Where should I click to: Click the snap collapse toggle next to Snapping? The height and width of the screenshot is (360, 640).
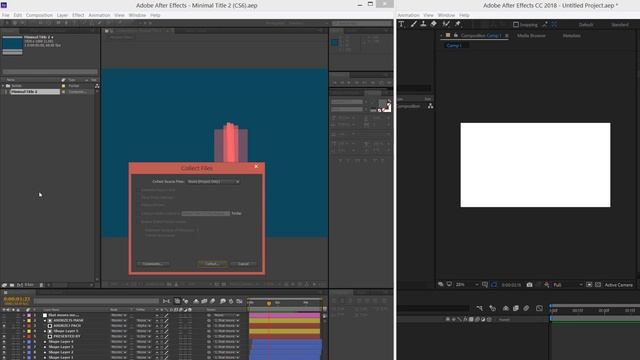pyautogui.click(x=545, y=24)
